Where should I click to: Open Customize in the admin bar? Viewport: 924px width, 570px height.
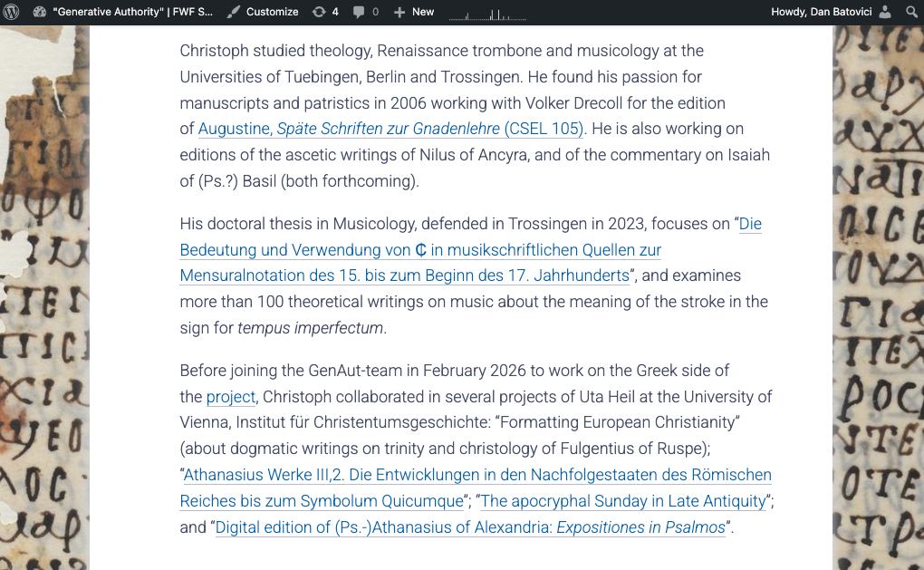[x=272, y=12]
